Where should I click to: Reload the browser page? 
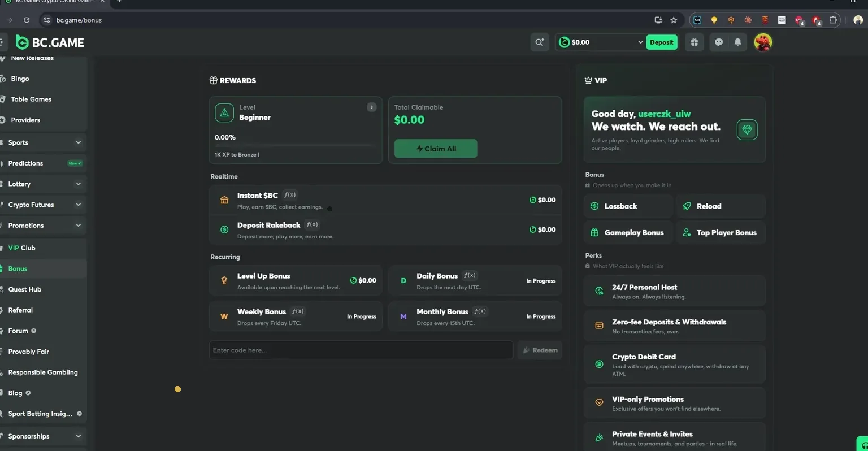pyautogui.click(x=27, y=20)
